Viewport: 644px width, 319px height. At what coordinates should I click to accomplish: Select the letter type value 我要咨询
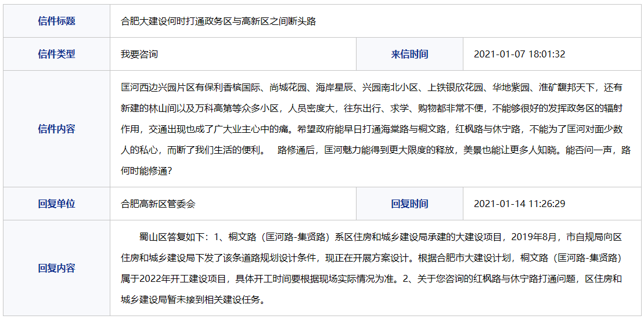coord(139,54)
